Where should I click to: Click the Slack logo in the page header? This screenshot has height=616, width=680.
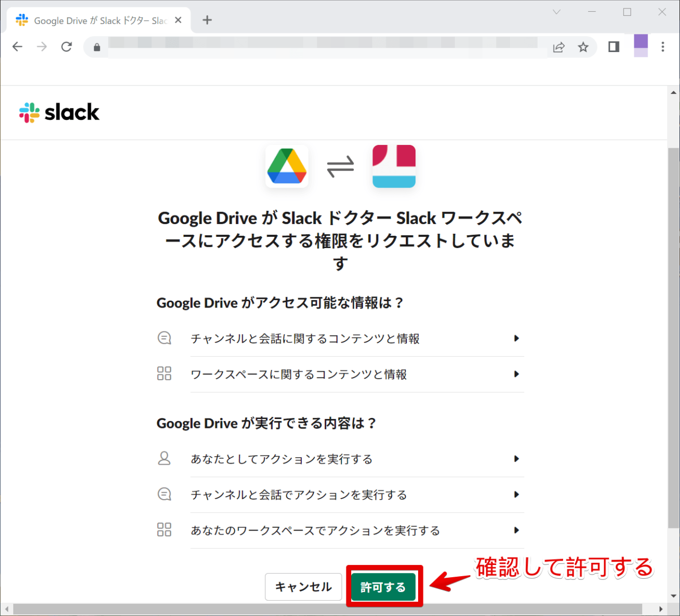click(59, 113)
